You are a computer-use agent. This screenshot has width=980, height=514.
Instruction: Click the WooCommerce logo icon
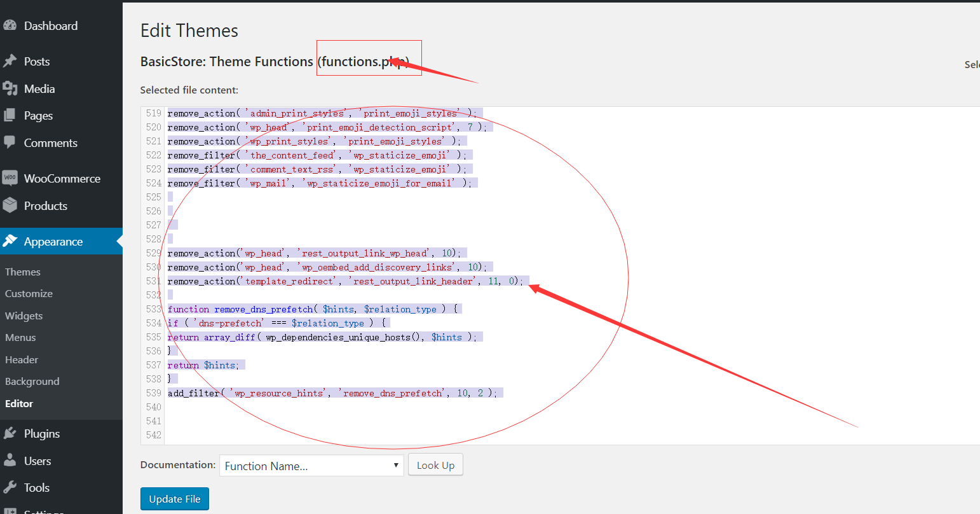tap(10, 179)
